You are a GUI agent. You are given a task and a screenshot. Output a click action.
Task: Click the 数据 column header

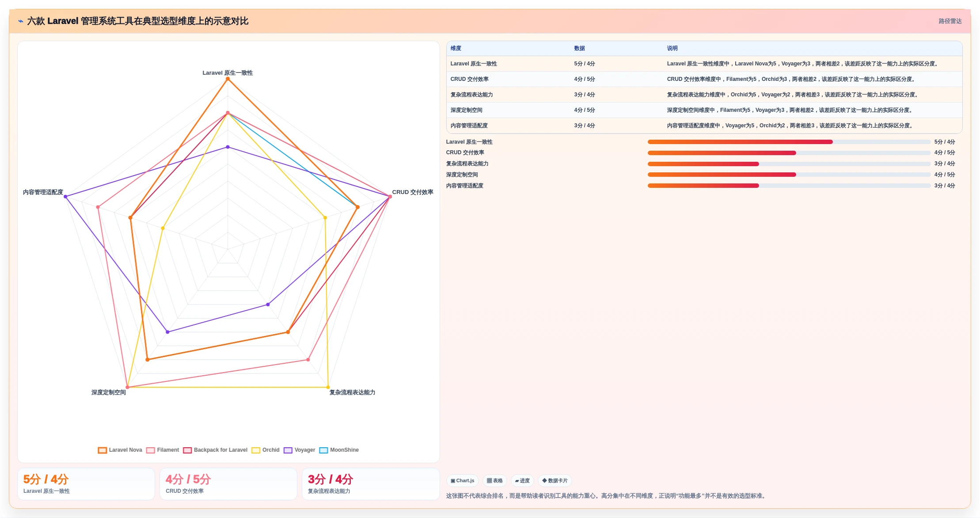pyautogui.click(x=580, y=48)
